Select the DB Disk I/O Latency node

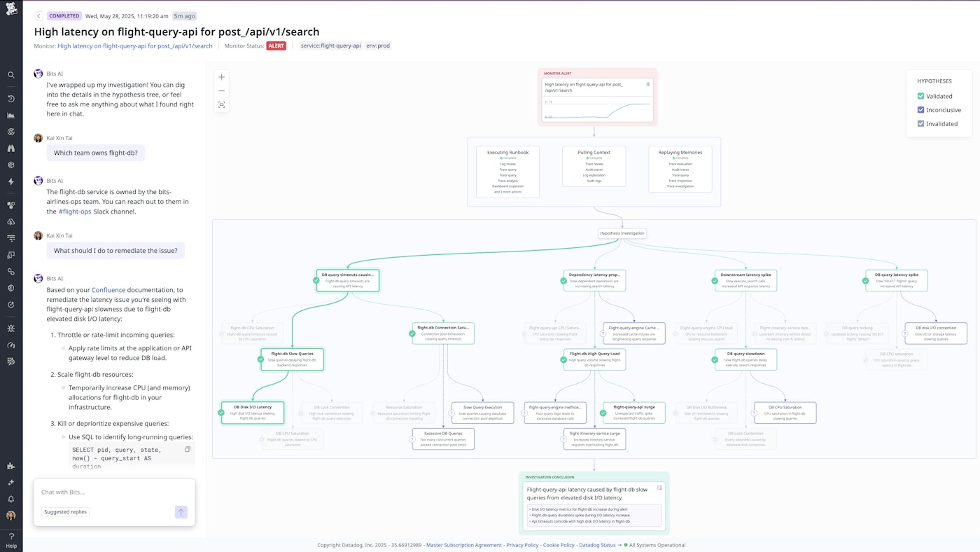253,412
